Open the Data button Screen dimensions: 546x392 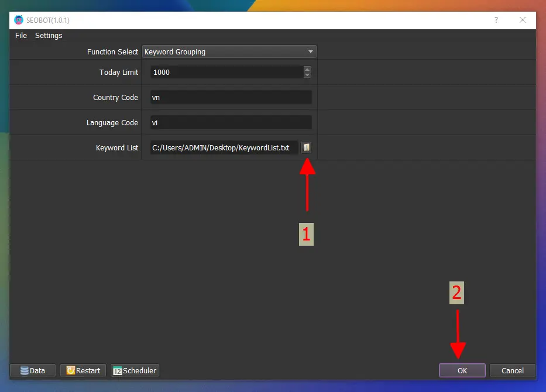click(x=33, y=370)
